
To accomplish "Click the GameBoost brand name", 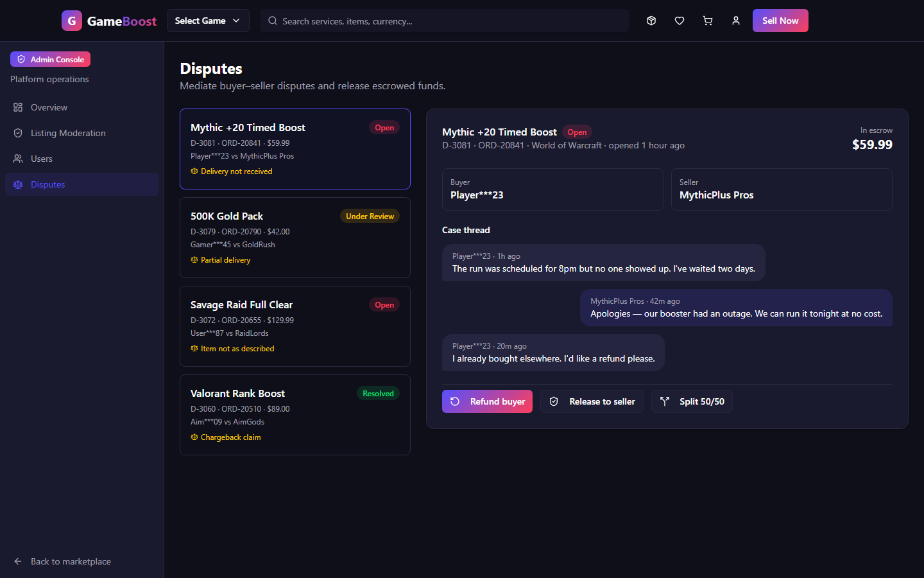I will click(122, 21).
